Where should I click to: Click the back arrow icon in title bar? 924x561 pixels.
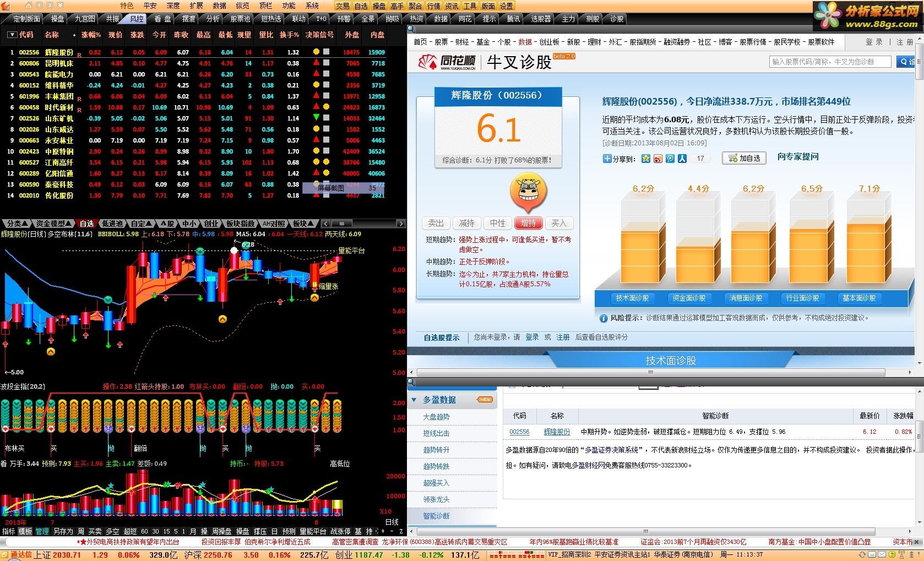click(39, 5)
